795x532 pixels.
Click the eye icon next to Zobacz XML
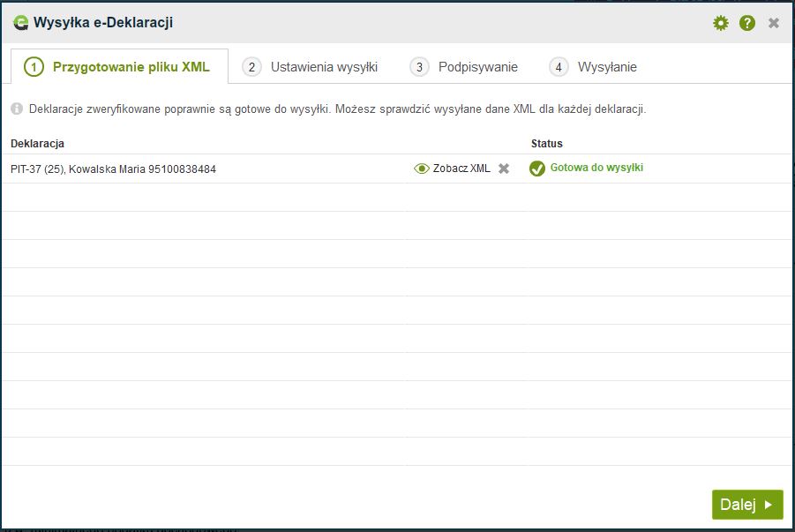422,169
